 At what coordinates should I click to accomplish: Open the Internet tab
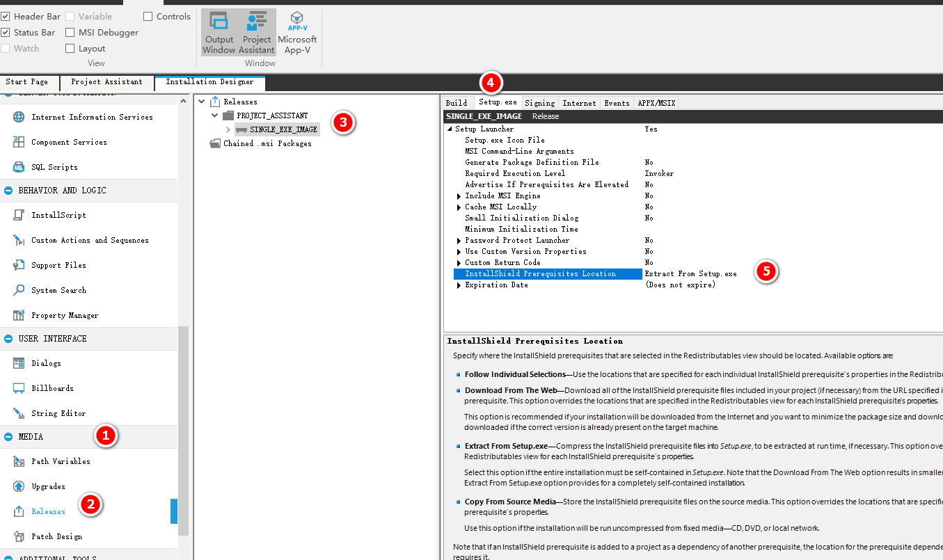pos(579,102)
